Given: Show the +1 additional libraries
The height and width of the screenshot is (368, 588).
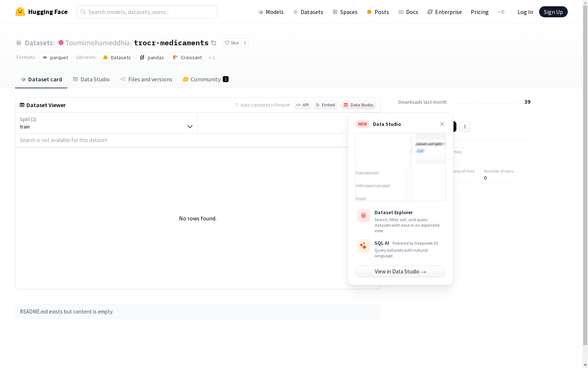Looking at the screenshot, I should tap(212, 57).
